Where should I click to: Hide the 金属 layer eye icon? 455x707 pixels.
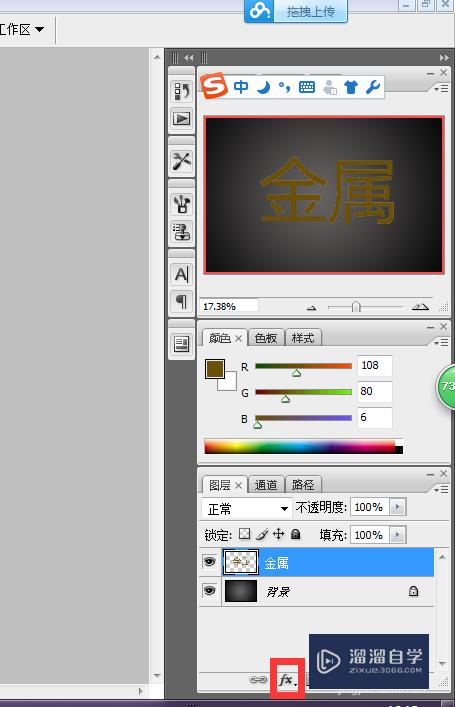tap(209, 562)
